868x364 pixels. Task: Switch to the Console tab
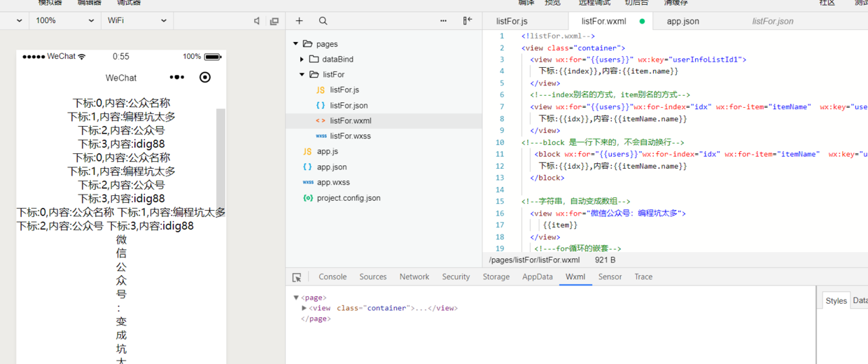click(332, 276)
